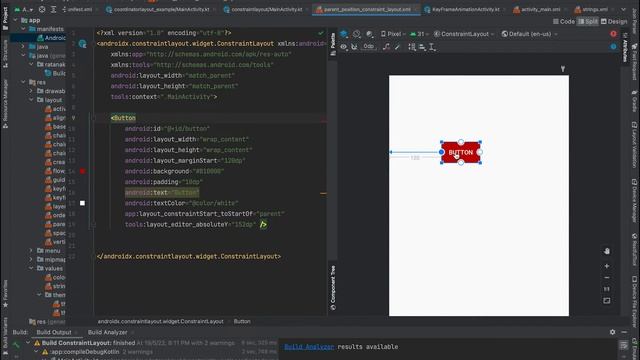Screen dimensions: 640x360
Task: Switch to Build Analyzer tab
Action: tap(107, 332)
